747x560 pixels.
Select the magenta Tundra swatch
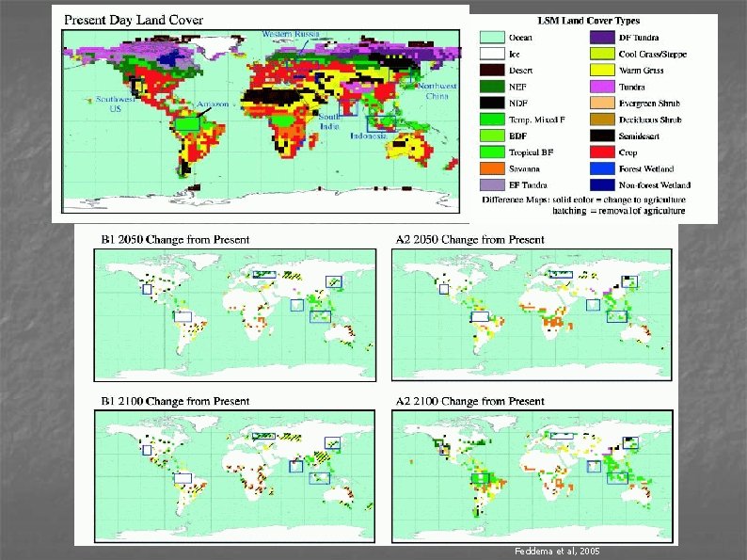pos(602,87)
